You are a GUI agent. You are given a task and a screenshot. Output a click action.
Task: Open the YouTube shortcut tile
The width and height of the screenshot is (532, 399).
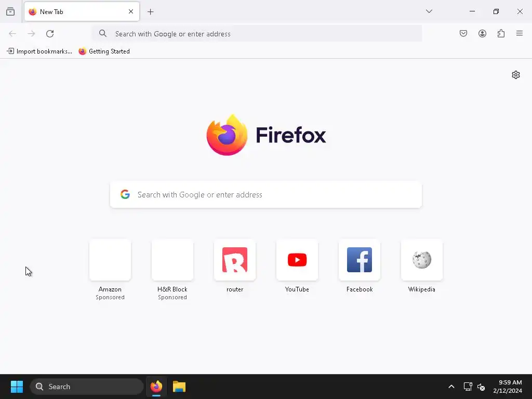coord(297,260)
